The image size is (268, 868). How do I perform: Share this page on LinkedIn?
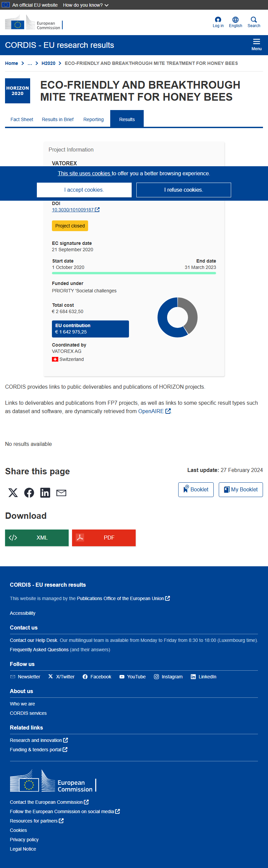[45, 493]
